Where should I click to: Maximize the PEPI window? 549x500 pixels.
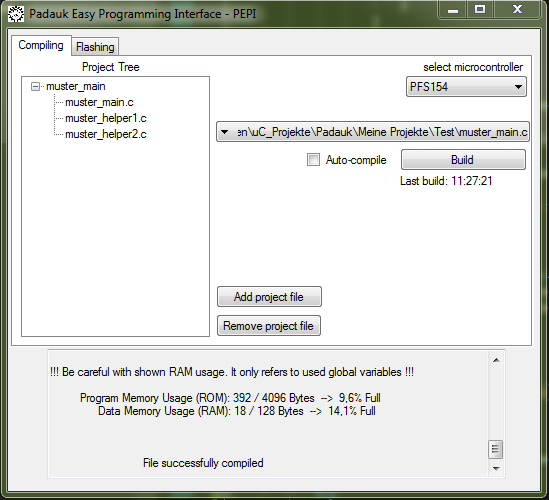(480, 10)
